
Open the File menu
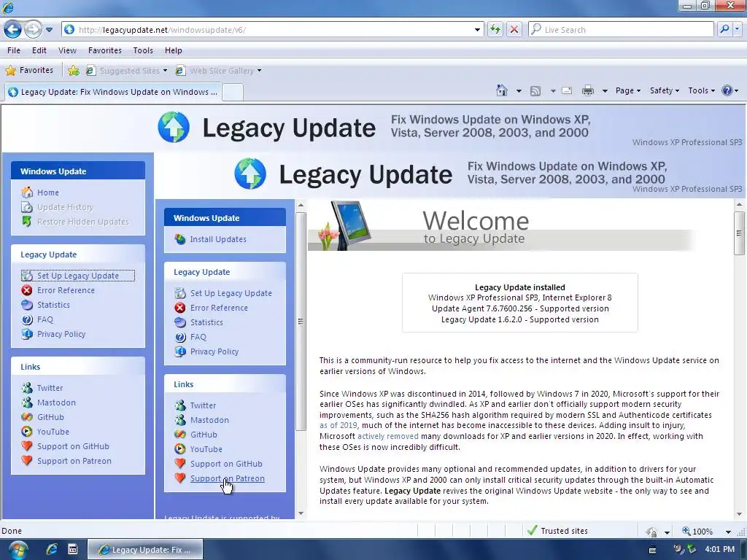click(x=14, y=50)
